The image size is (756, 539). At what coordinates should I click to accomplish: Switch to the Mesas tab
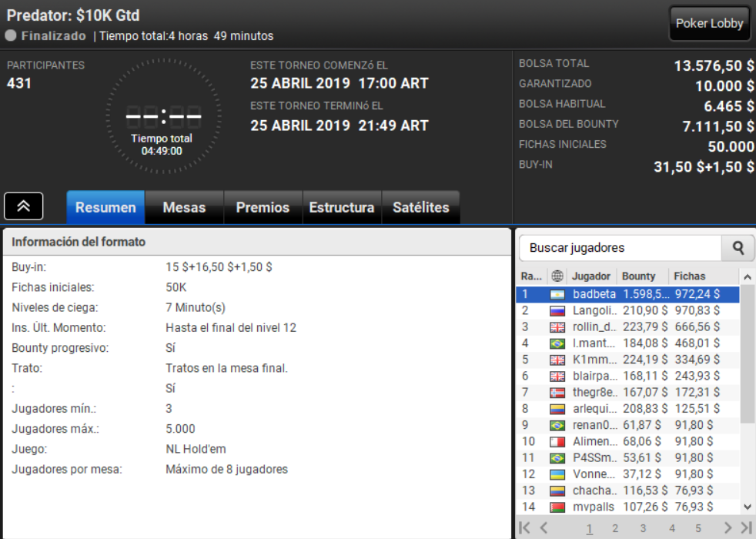[184, 207]
